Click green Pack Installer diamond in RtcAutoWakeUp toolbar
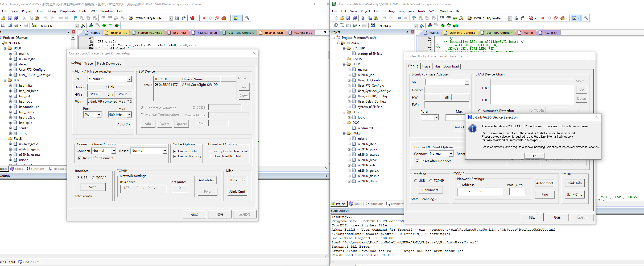644x266 pixels. tap(443, 26)
